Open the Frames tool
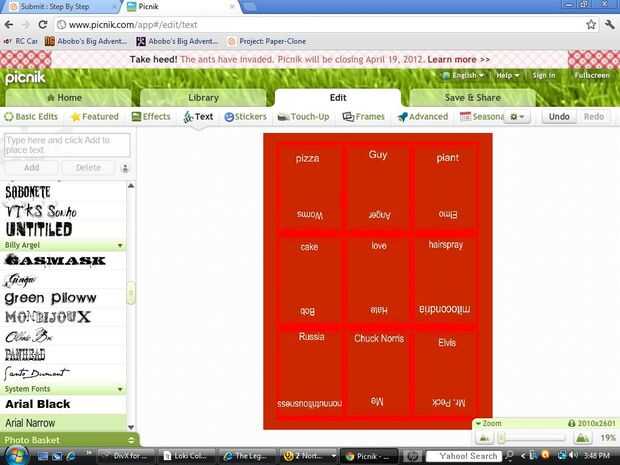Image resolution: width=620 pixels, height=465 pixels. pyautogui.click(x=363, y=117)
